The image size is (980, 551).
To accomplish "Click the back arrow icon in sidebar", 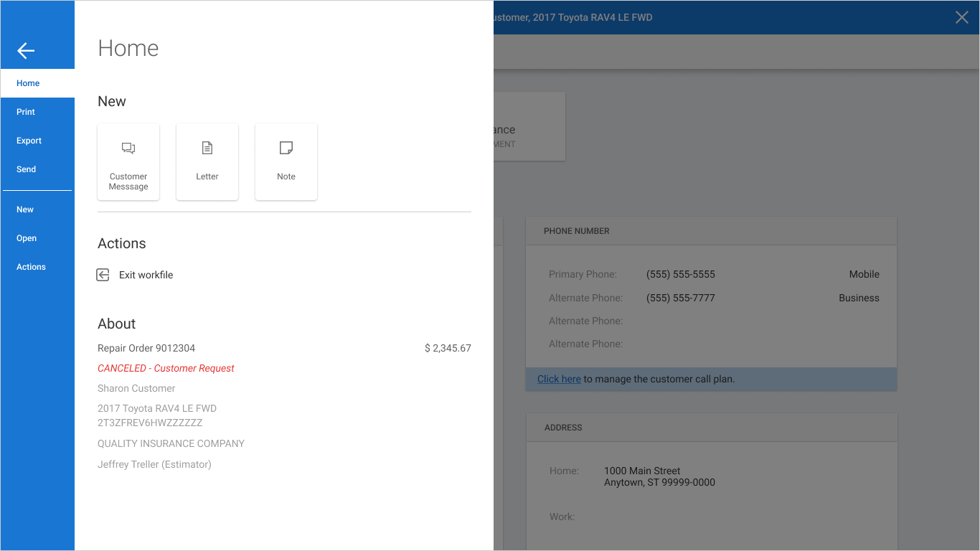I will pos(26,50).
